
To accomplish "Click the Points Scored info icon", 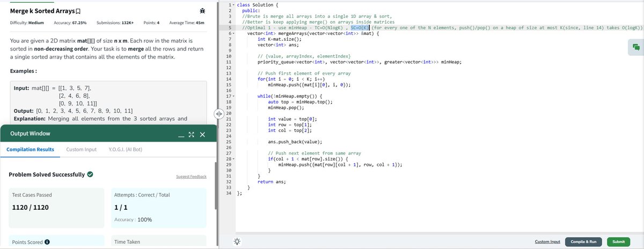I will [x=47, y=242].
